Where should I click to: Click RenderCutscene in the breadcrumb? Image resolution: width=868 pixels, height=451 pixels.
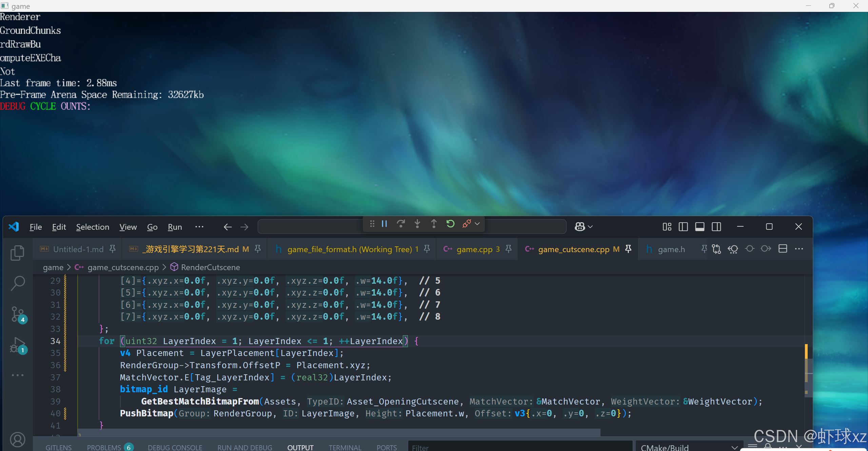[x=210, y=267]
